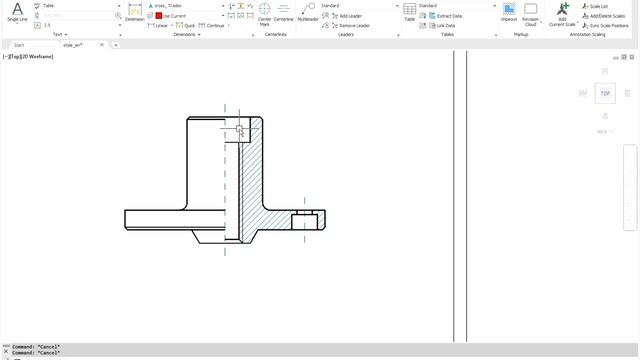Click the dimension layer override icon
Viewport: 640px width, 360px height.
point(150,16)
